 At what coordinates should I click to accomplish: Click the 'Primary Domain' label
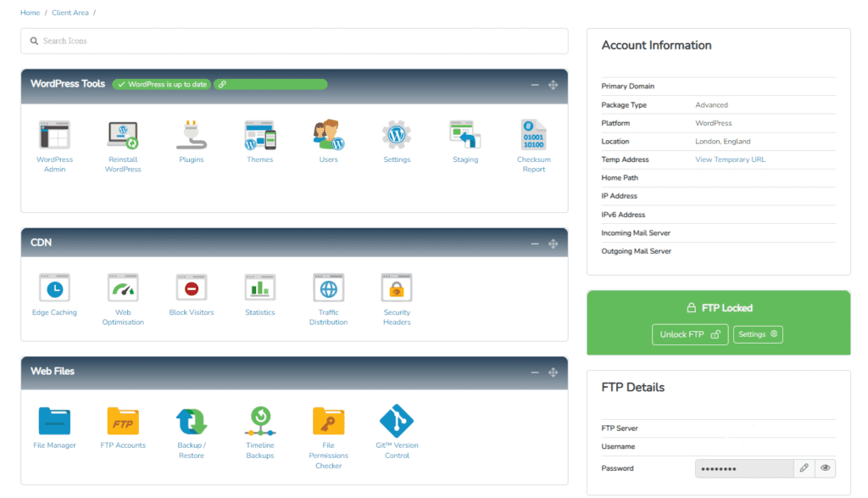click(628, 87)
